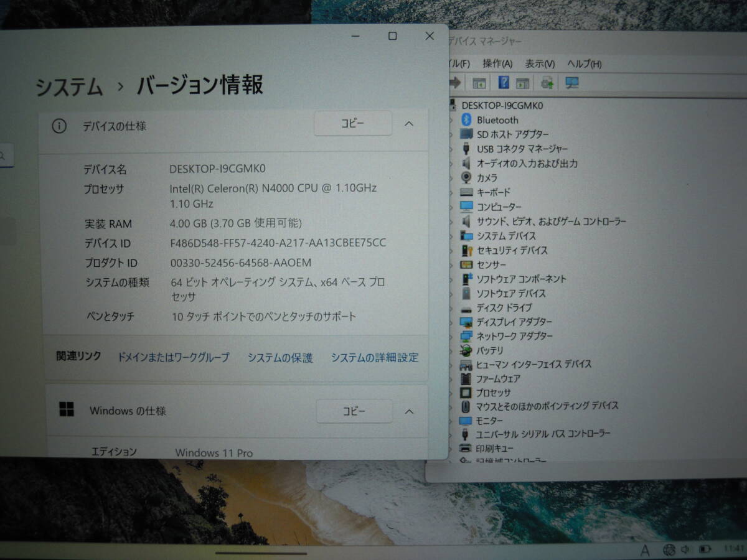Expand the ディスプレイ アダプター tree node
Image resolution: width=747 pixels, height=560 pixels.
click(452, 322)
